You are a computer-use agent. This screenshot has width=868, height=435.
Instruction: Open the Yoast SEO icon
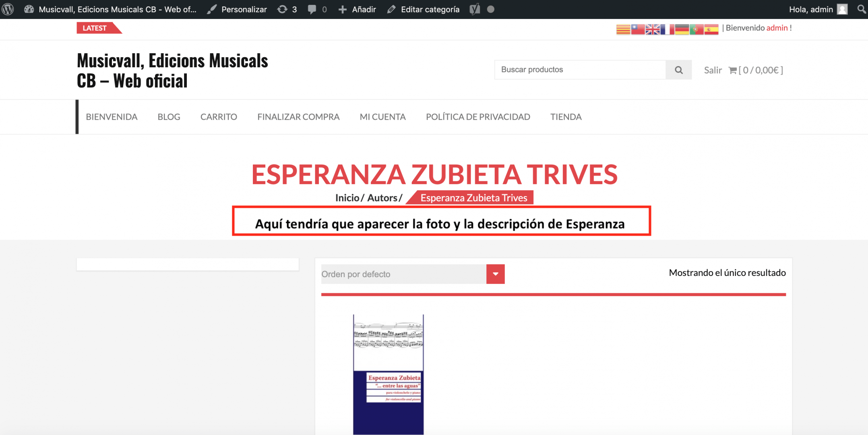[x=475, y=9]
